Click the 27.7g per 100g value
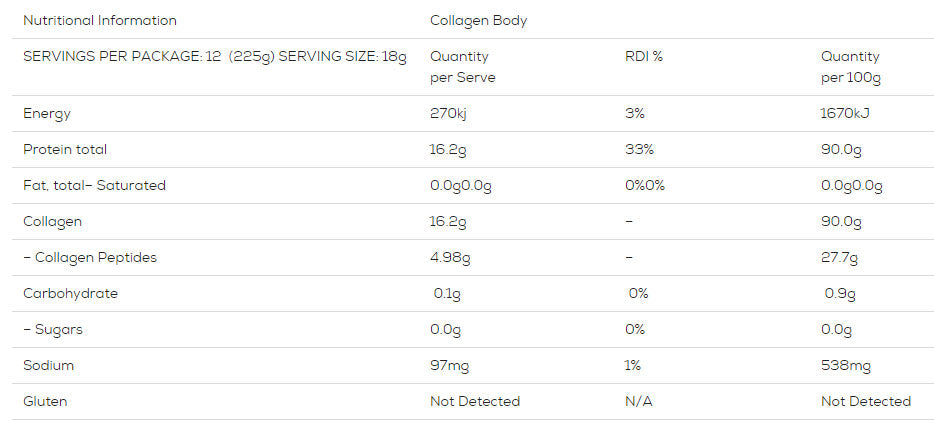This screenshot has width=934, height=430. tap(839, 258)
